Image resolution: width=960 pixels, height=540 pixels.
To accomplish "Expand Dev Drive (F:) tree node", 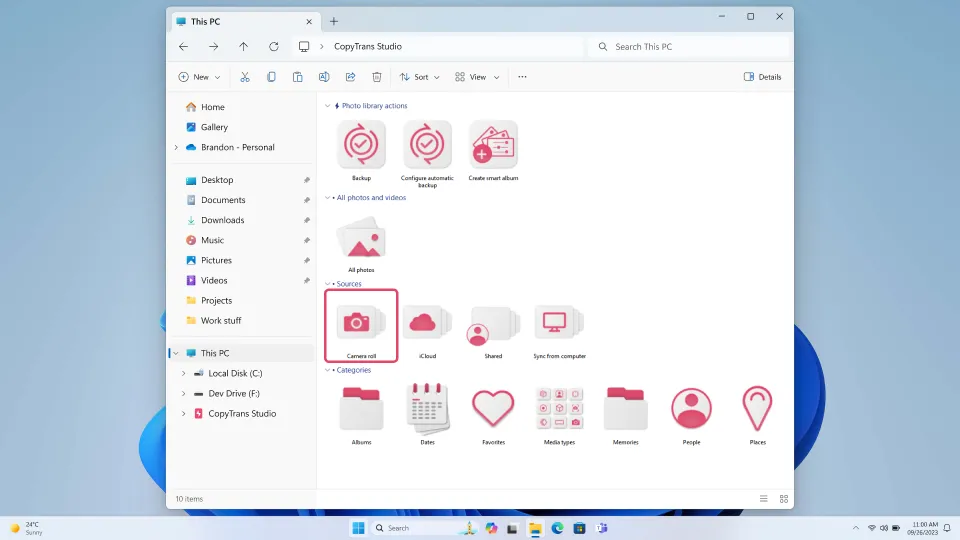I will coord(183,394).
